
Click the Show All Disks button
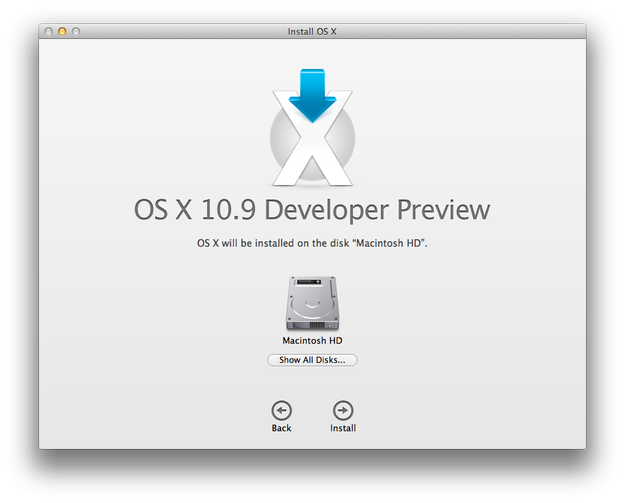click(x=312, y=360)
